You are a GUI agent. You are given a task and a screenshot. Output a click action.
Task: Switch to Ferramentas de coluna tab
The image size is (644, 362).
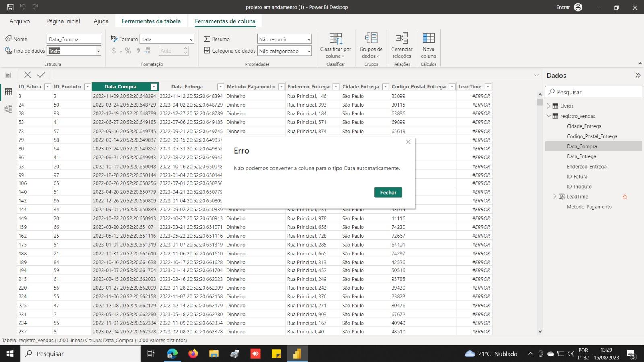(225, 21)
